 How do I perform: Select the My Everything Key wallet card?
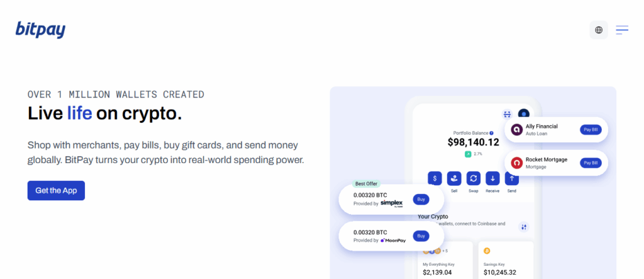pos(444,260)
